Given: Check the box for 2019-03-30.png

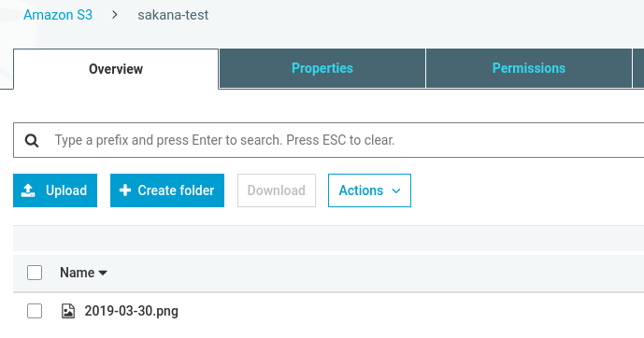Looking at the screenshot, I should 35,311.
